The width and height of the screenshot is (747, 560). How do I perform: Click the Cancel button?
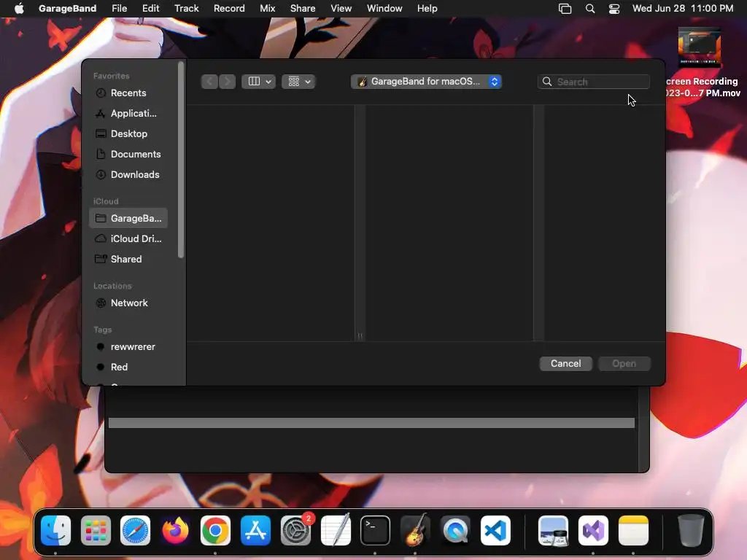pos(565,363)
